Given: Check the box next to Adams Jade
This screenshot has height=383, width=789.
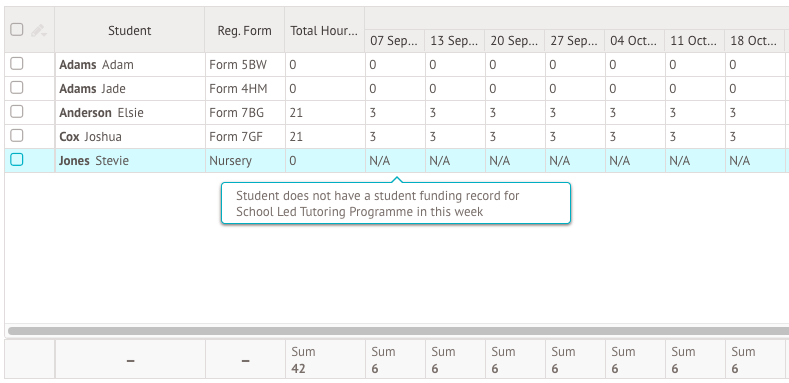Looking at the screenshot, I should (17, 88).
